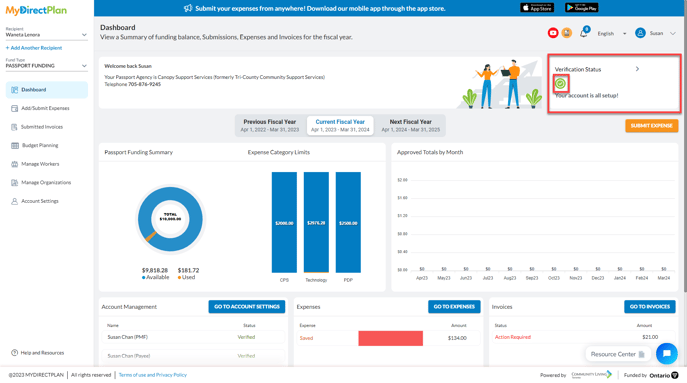Click the green verification checkmark icon
The image size is (687, 383).
click(x=560, y=83)
